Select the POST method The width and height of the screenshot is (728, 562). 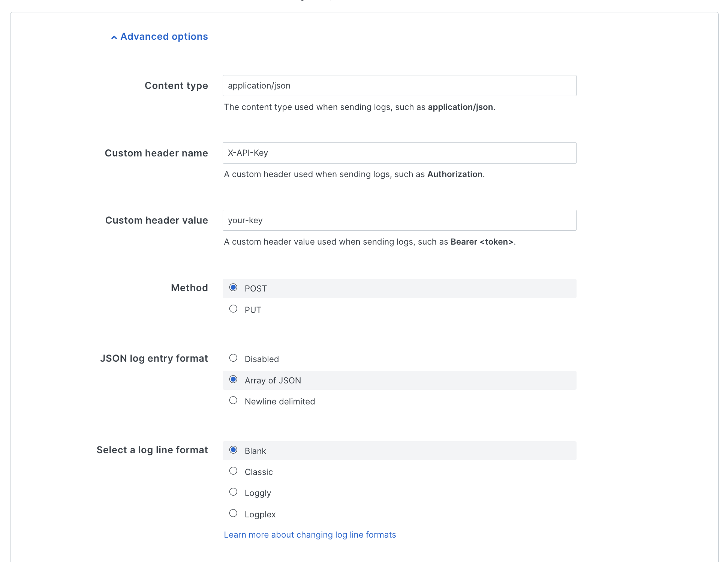(x=233, y=287)
